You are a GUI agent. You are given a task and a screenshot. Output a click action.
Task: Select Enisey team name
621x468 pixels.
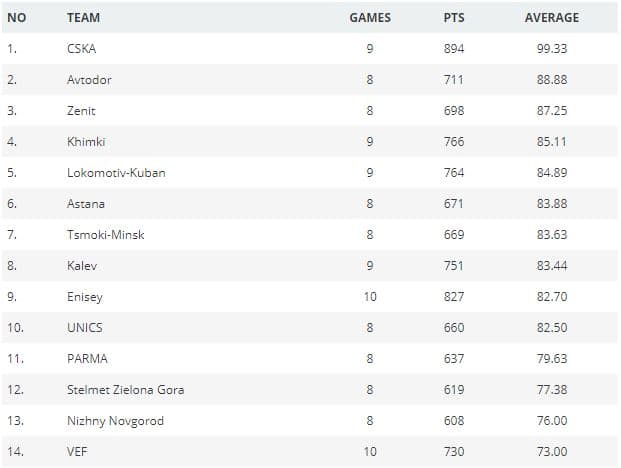point(85,296)
